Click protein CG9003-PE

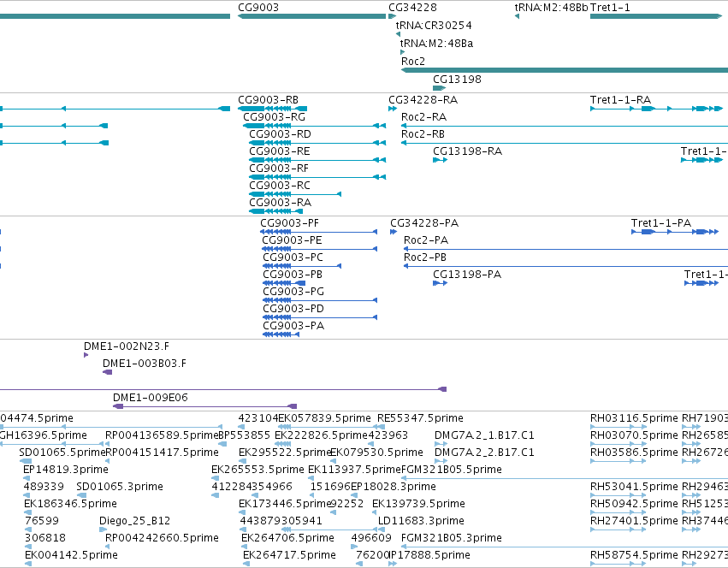[319, 249]
